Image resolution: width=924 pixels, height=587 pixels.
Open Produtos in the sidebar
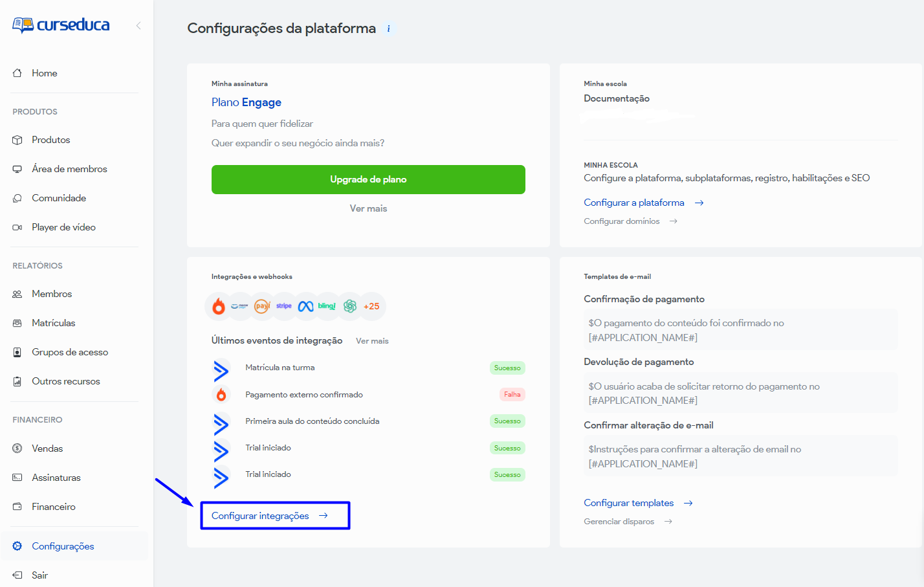pos(50,140)
